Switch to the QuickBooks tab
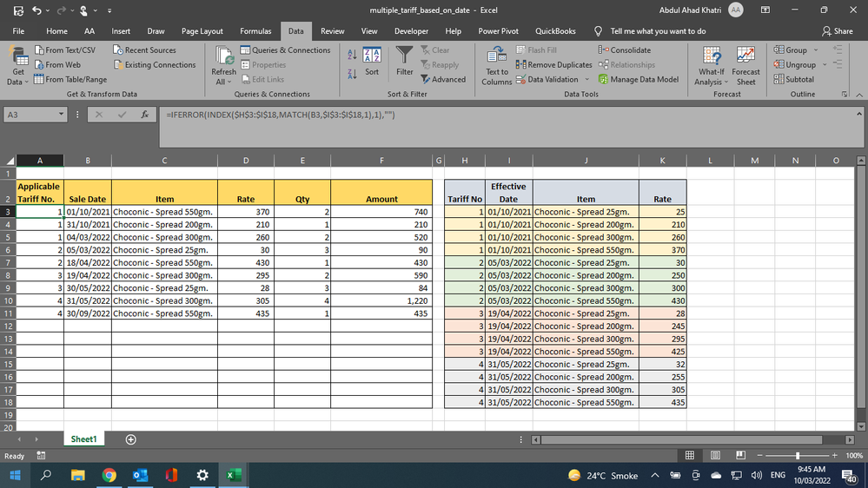The height and width of the screenshot is (488, 868). click(555, 31)
